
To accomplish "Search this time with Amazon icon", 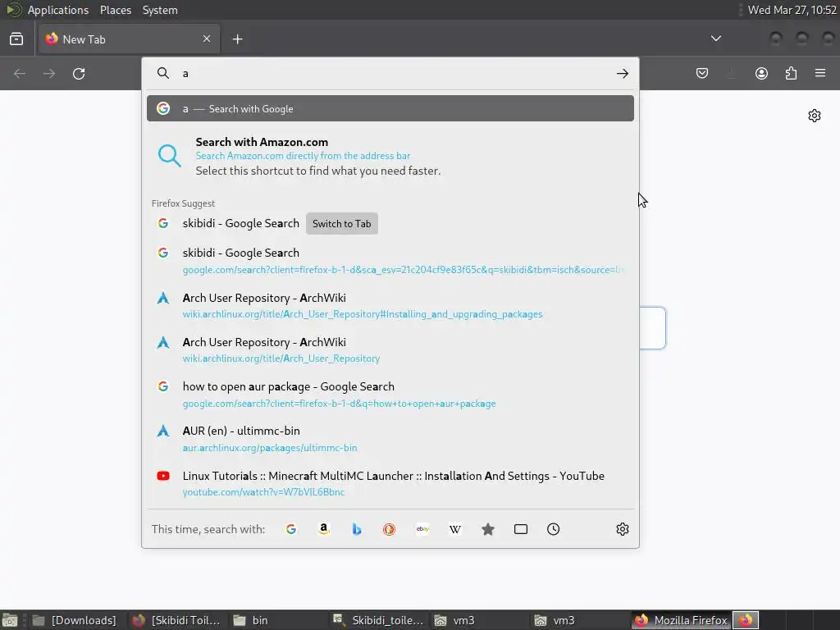I will point(323,529).
